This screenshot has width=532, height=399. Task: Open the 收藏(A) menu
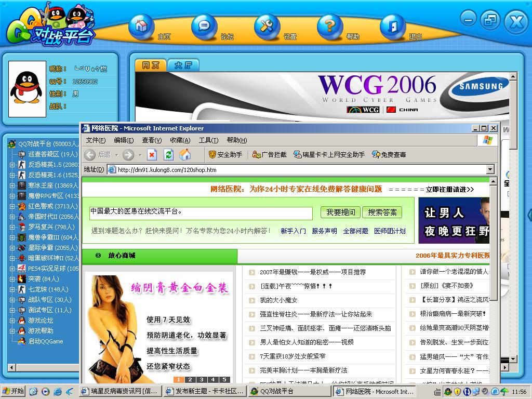[x=180, y=140]
